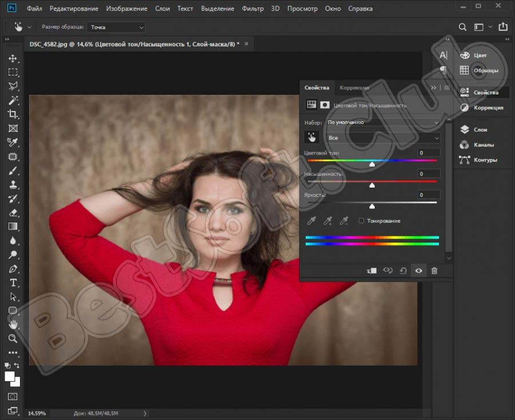Select the Pen tool

tap(13, 269)
